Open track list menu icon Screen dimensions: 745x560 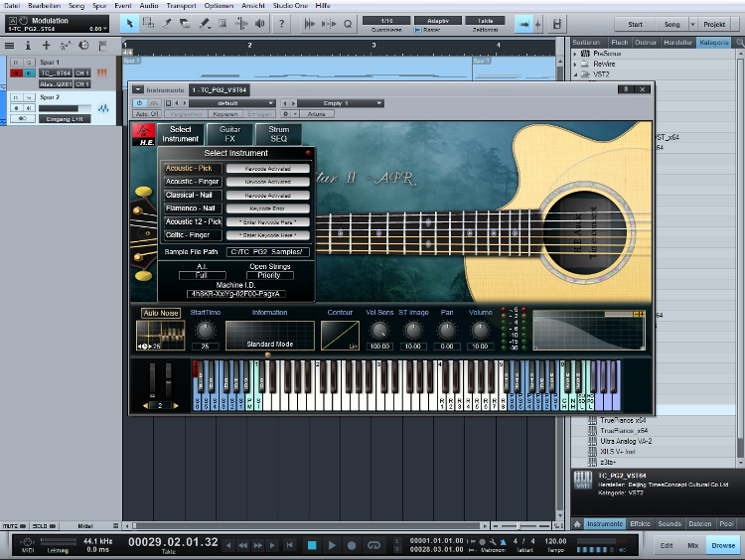tap(9, 46)
